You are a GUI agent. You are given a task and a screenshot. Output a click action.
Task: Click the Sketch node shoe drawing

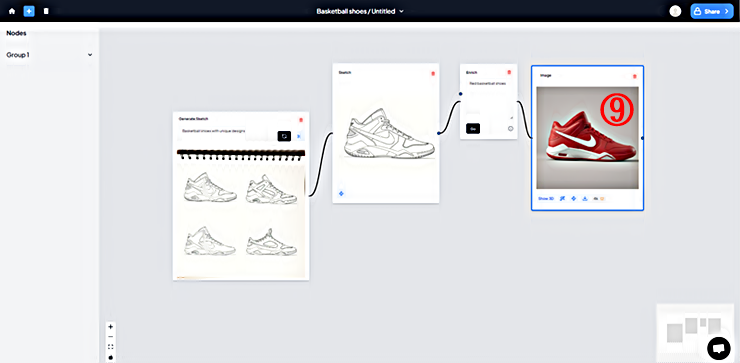[x=389, y=134]
